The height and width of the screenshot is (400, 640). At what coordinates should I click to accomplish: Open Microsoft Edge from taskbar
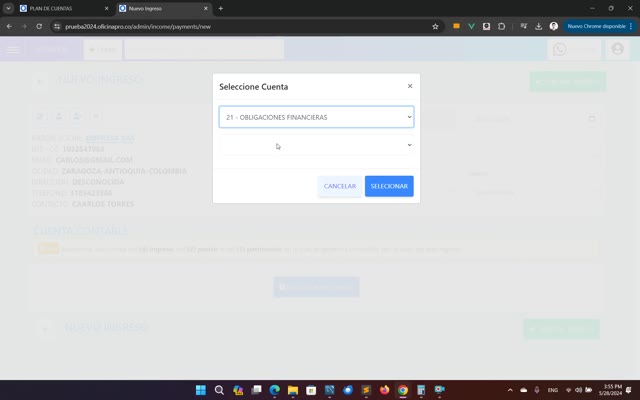point(274,390)
